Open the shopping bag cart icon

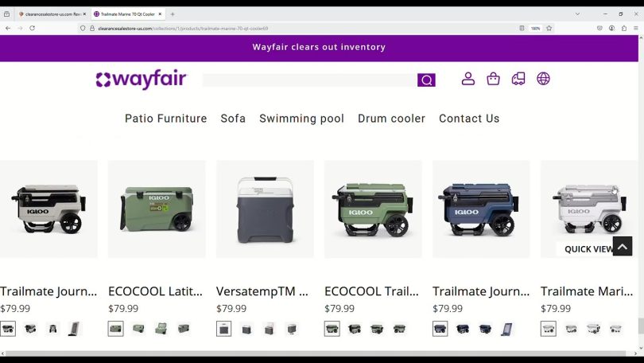coord(493,79)
